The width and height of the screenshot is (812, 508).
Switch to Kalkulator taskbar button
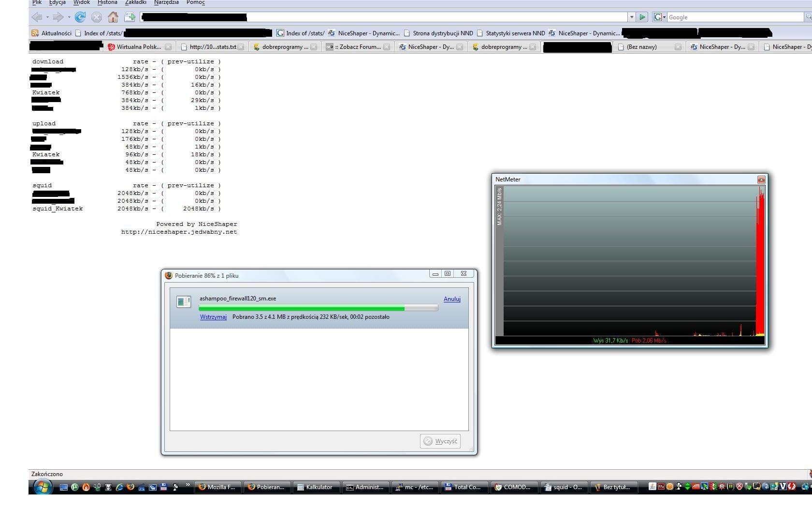pos(317,487)
